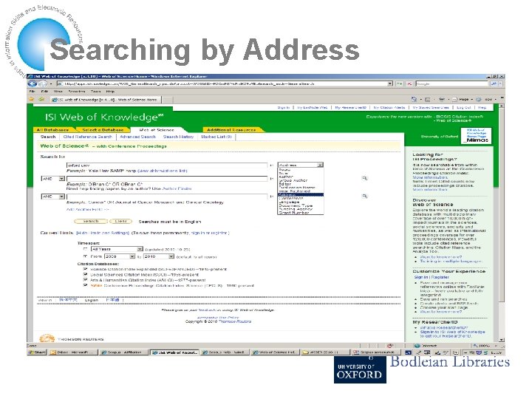Screen dimensions: 532x399
Task: Click the first search field containing oxford univ
Action: tap(166, 166)
